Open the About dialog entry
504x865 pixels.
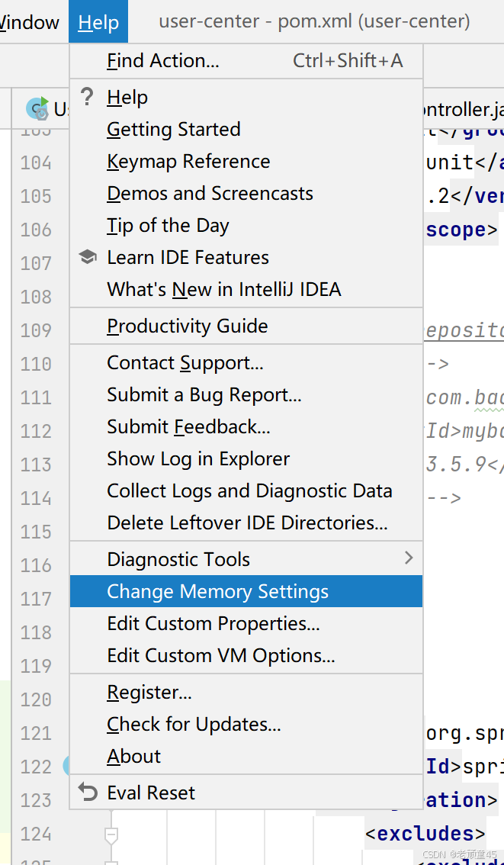[x=134, y=757]
